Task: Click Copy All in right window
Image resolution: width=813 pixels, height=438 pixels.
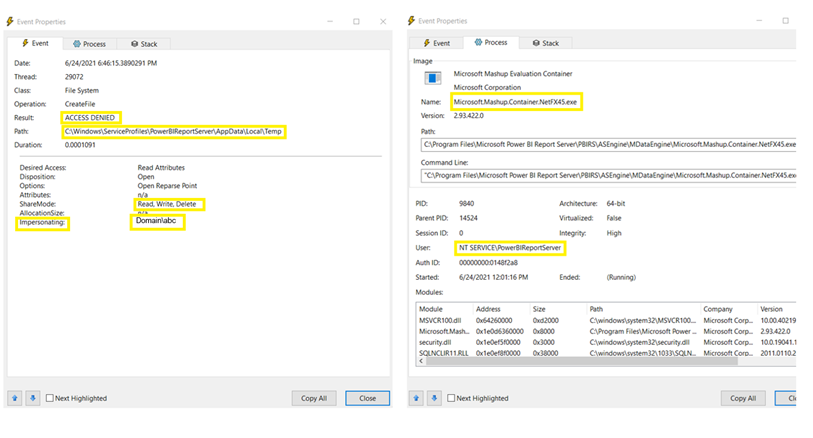Action: 743,398
